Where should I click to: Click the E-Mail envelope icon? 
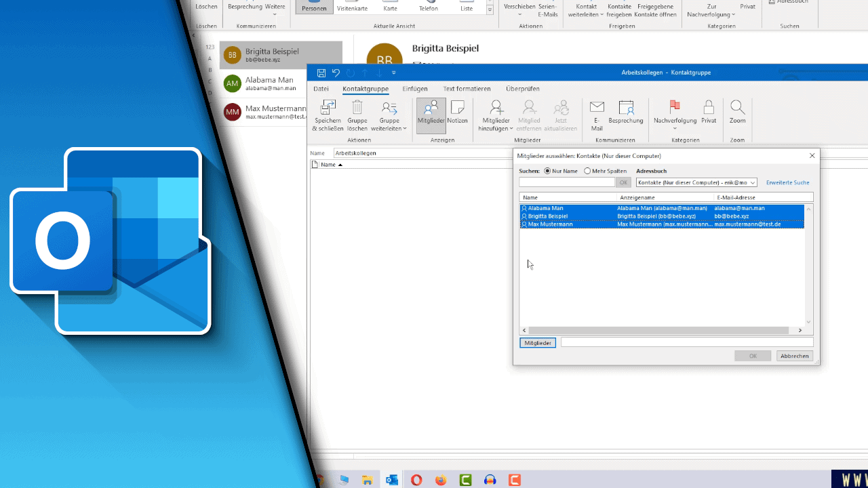(597, 116)
